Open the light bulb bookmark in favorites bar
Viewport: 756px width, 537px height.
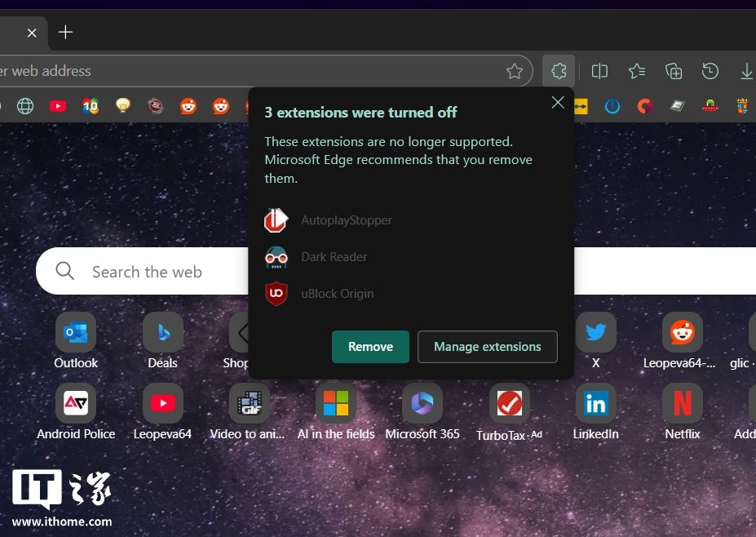(x=123, y=105)
